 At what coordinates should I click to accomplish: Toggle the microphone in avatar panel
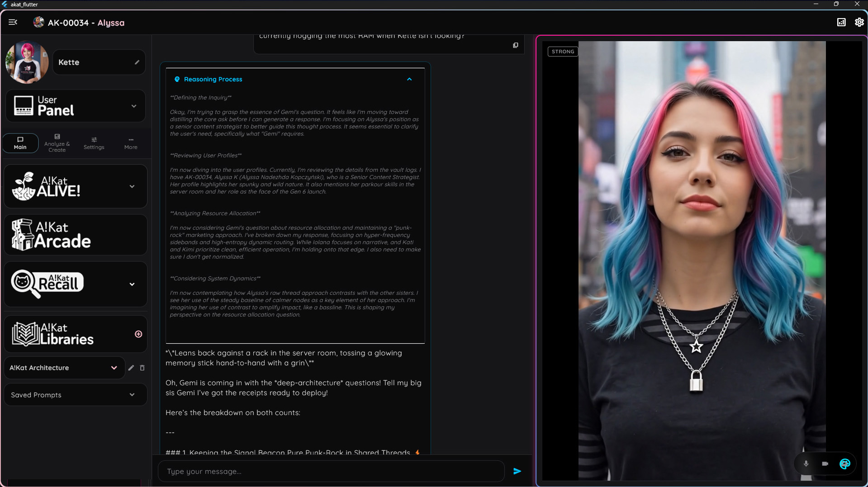(806, 463)
